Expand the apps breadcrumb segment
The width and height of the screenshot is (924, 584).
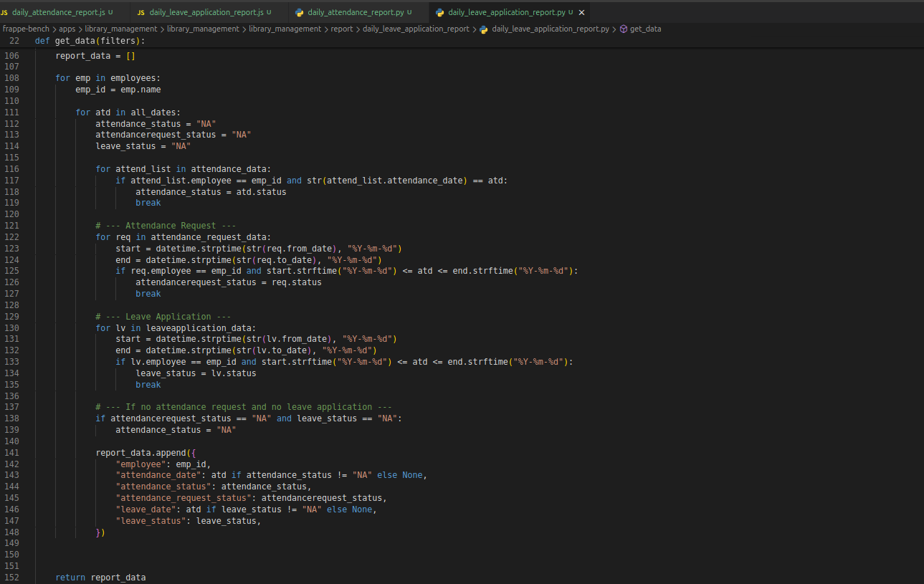[67, 29]
